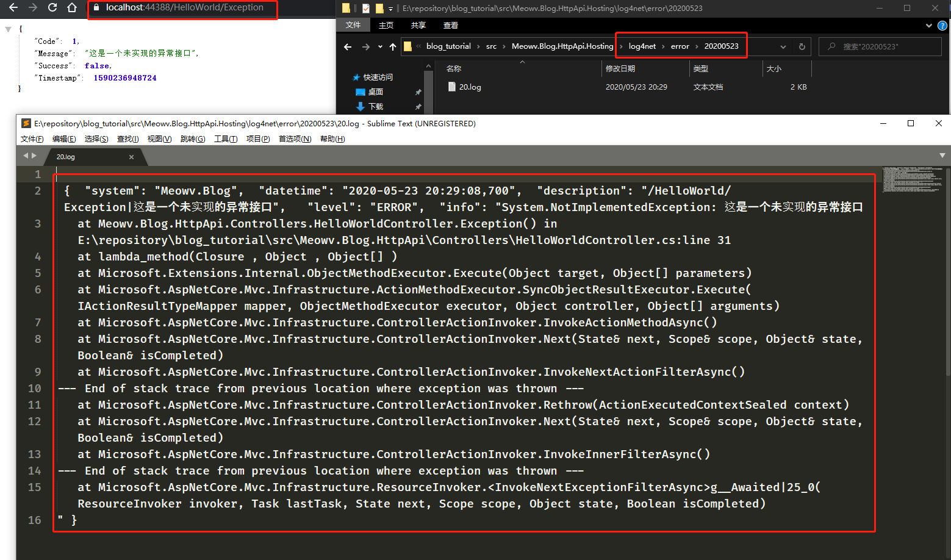Jump to src folder in the breadcrumb
The image size is (951, 560).
coord(491,46)
